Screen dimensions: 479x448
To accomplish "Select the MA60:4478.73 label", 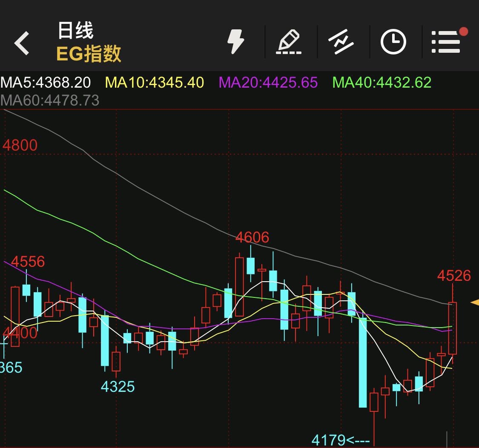I will [x=50, y=100].
